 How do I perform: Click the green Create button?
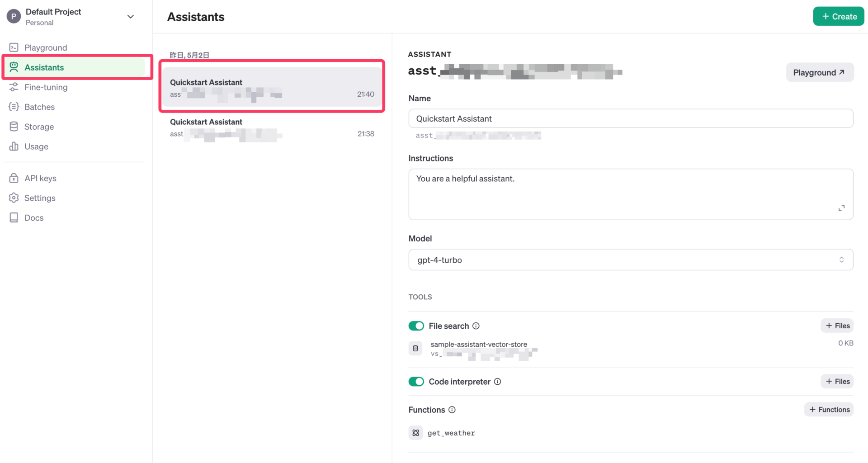839,17
